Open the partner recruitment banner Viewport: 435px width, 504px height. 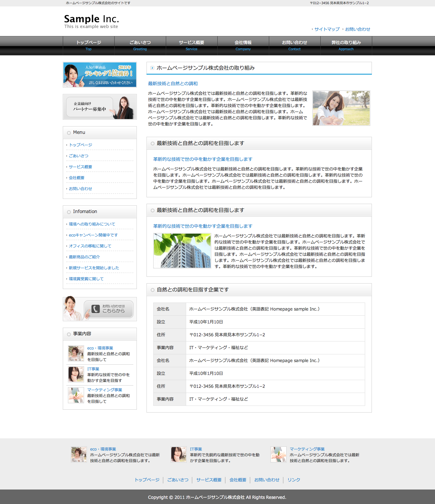point(100,107)
